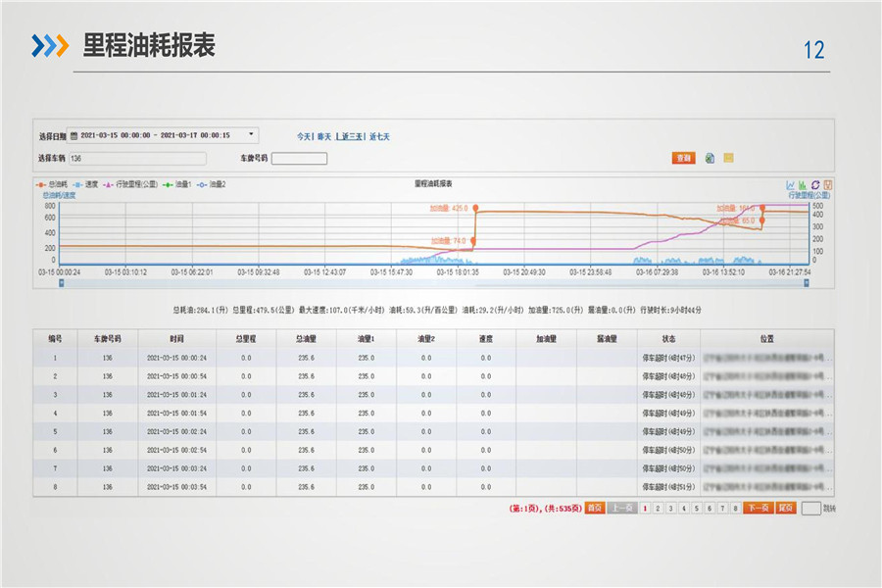Click the chart refresh/restore icon
This screenshot has height=588, width=882.
(x=815, y=184)
